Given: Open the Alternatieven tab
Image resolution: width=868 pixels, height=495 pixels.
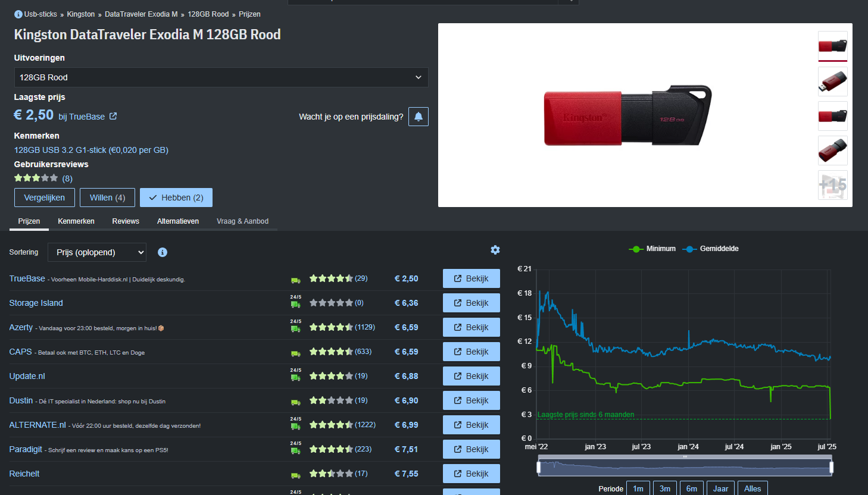Looking at the screenshot, I should 178,221.
